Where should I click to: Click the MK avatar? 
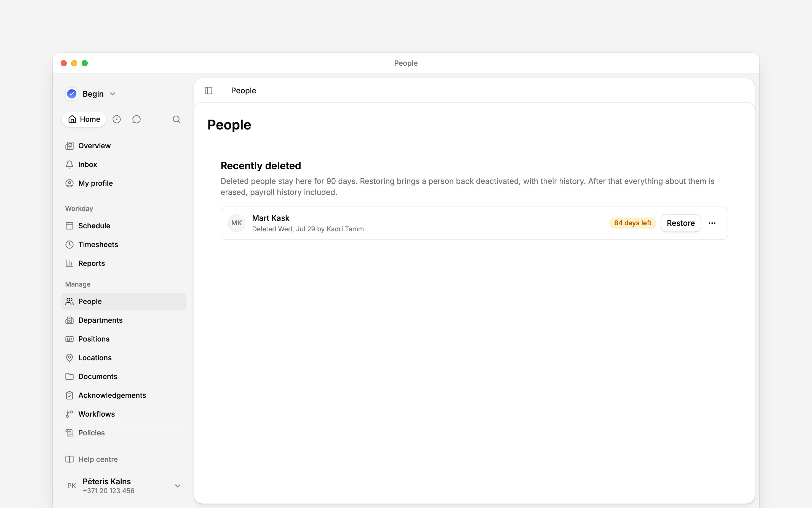click(x=237, y=223)
